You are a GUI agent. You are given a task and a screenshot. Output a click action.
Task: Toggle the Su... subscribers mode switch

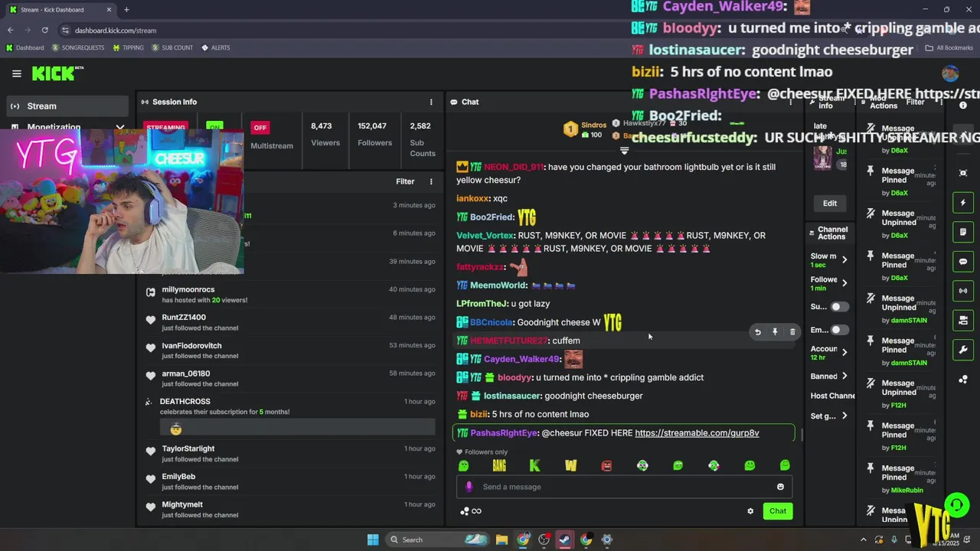point(840,307)
